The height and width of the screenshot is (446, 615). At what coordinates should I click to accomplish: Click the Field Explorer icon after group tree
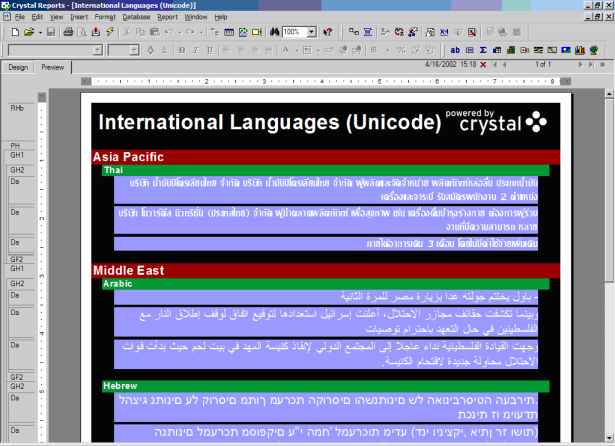[229, 32]
